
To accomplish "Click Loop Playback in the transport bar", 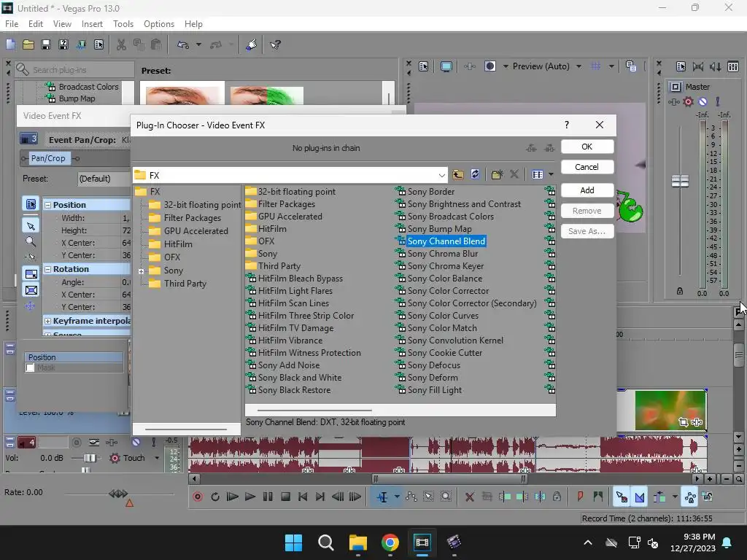I will (215, 497).
